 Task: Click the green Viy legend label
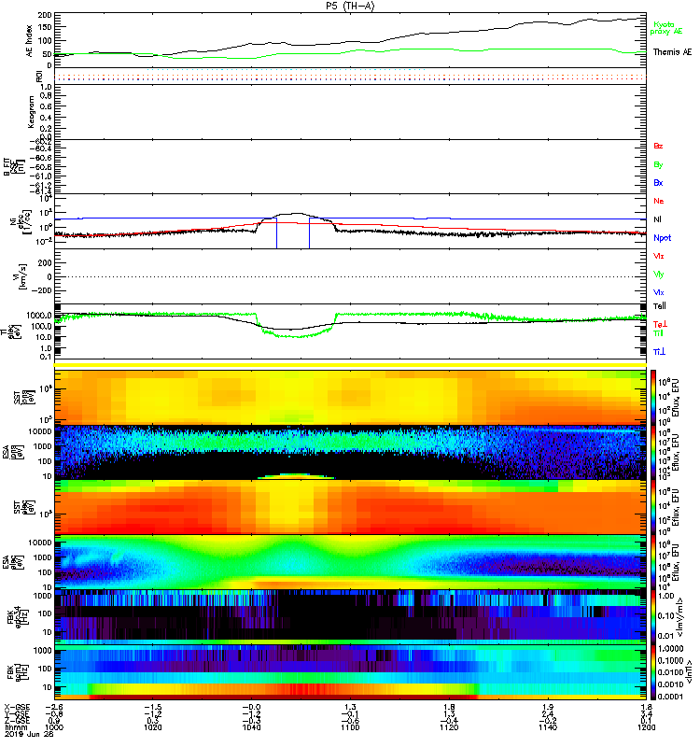click(659, 275)
